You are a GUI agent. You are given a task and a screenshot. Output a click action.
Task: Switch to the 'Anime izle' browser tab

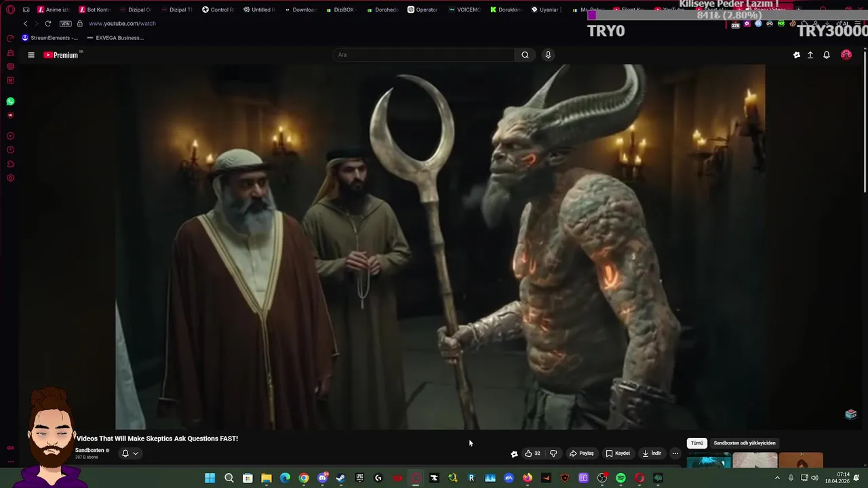tap(54, 9)
